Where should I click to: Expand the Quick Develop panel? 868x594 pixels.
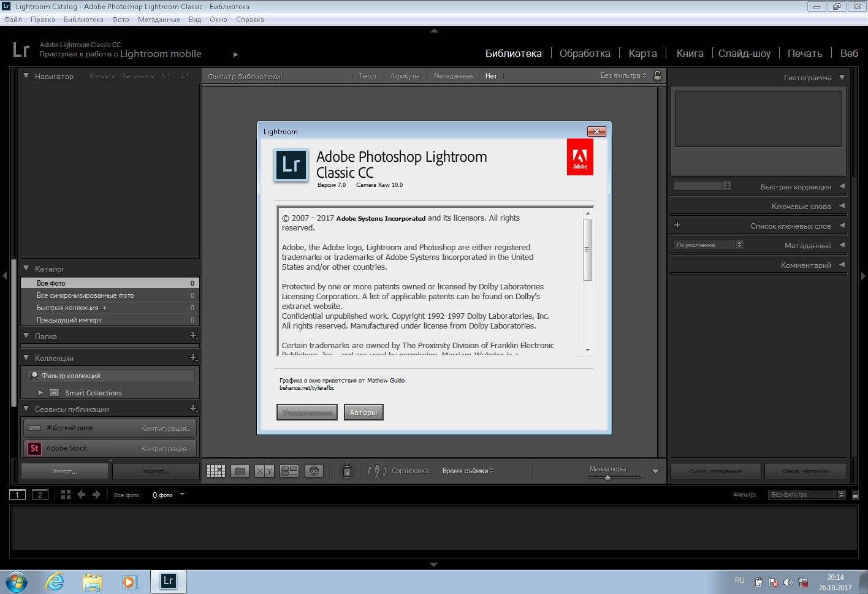click(842, 186)
